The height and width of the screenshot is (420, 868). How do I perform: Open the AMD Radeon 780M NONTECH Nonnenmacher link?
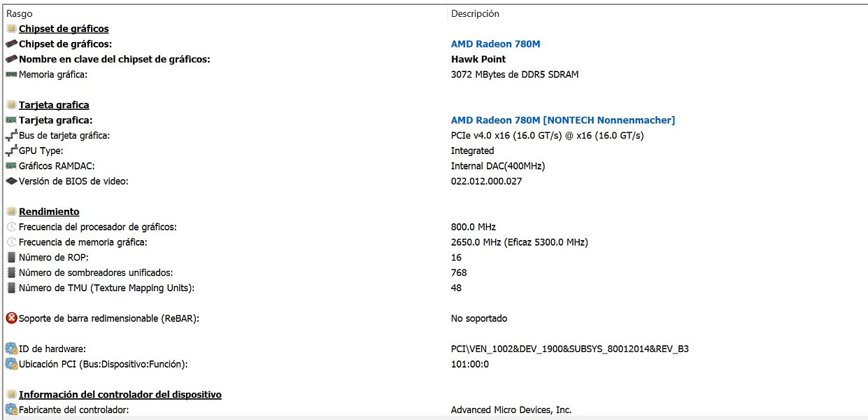click(562, 120)
